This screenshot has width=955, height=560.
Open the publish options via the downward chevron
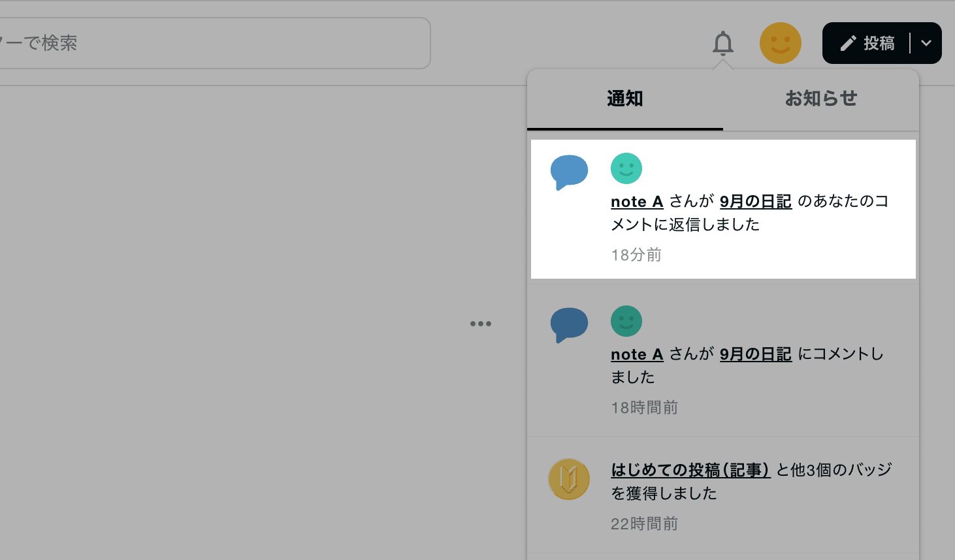pyautogui.click(x=926, y=43)
